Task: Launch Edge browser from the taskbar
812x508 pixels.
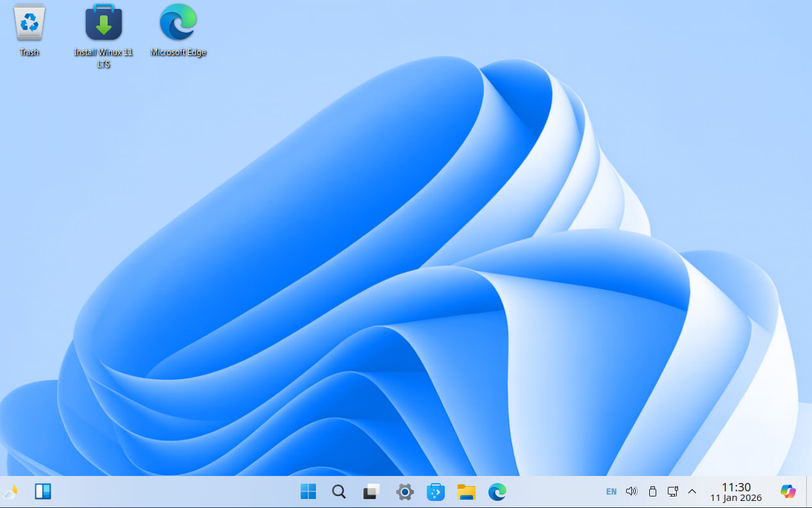Action: click(497, 491)
